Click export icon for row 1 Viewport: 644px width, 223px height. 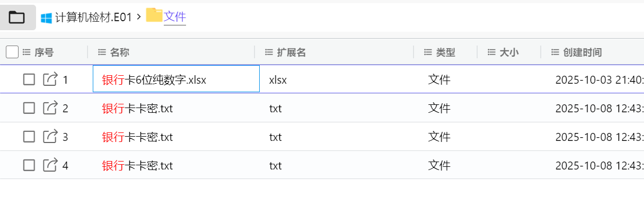[50, 79]
